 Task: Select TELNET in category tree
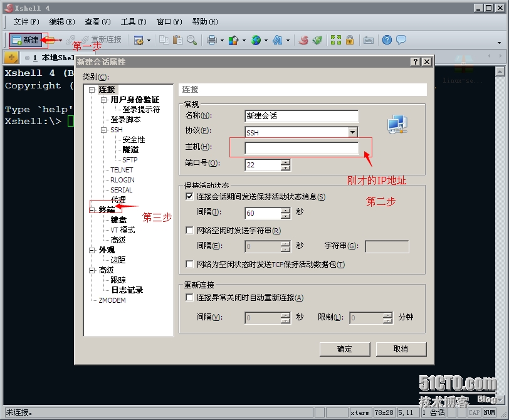coord(122,170)
